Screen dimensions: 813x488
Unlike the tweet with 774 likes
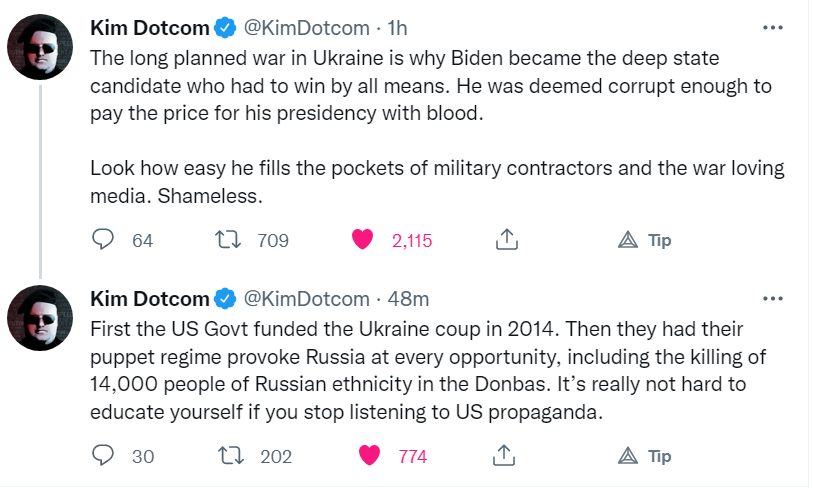[x=370, y=456]
